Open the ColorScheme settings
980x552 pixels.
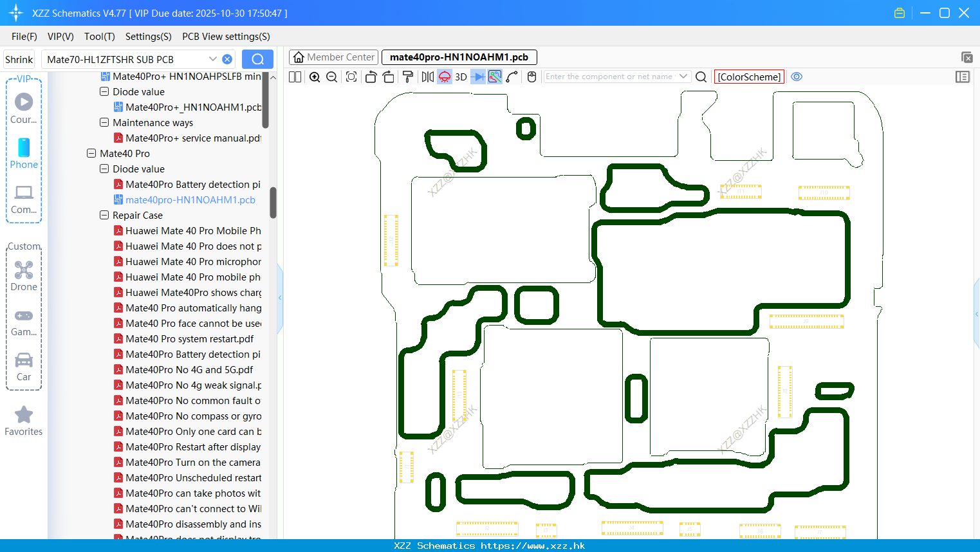[x=749, y=77]
